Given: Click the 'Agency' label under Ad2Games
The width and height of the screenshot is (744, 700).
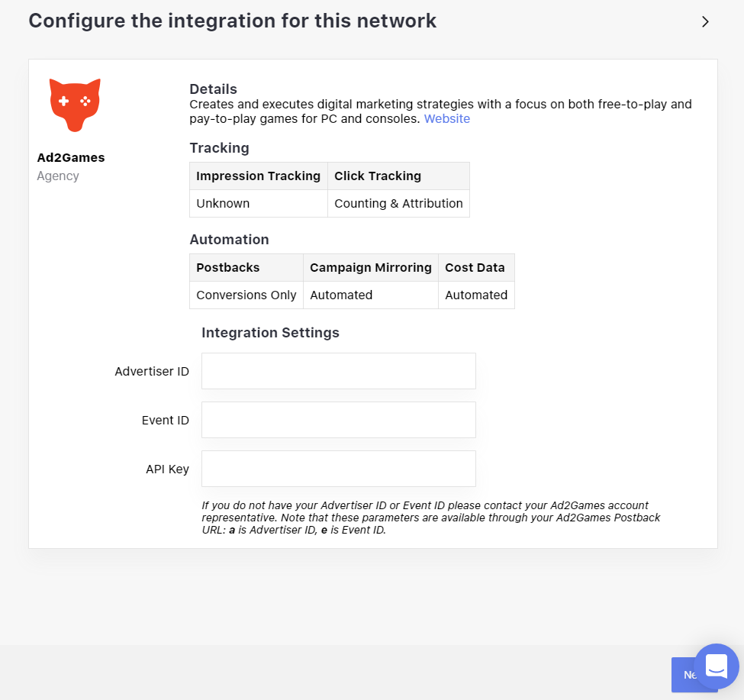Looking at the screenshot, I should click(58, 176).
